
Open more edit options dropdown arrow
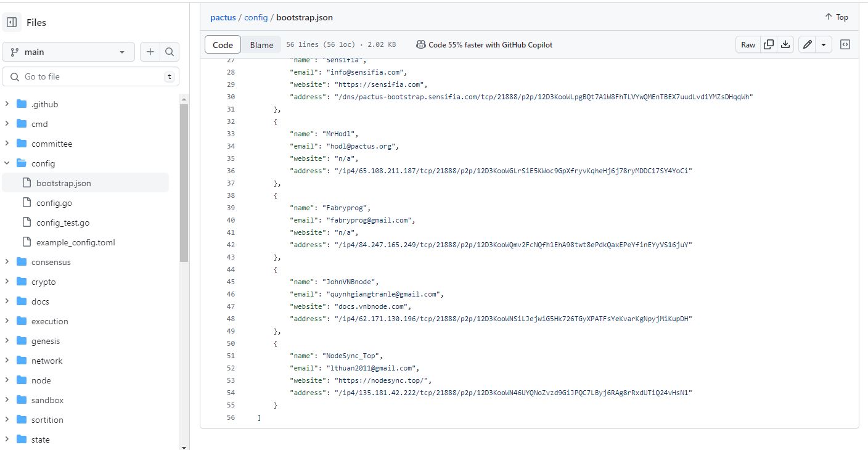(824, 45)
